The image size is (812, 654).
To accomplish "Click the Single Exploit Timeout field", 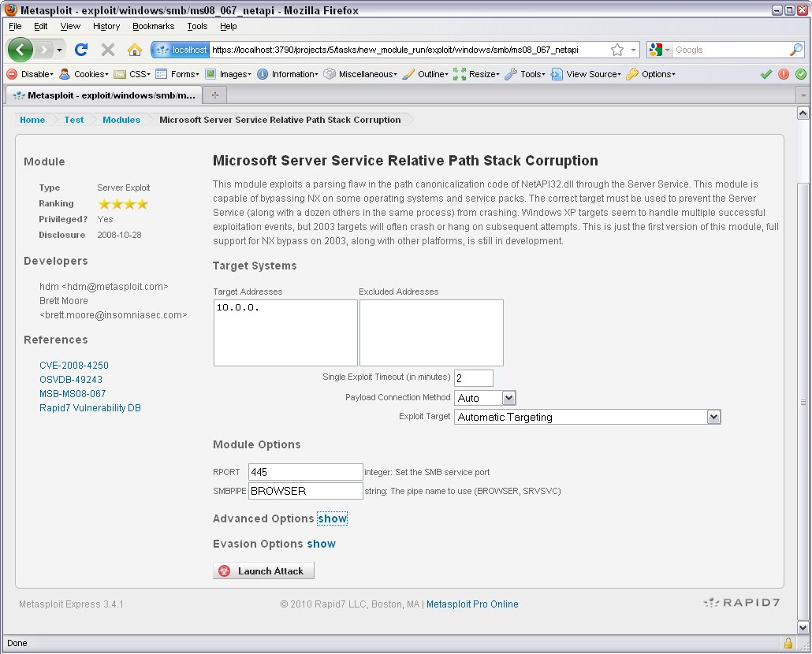I will click(x=473, y=377).
